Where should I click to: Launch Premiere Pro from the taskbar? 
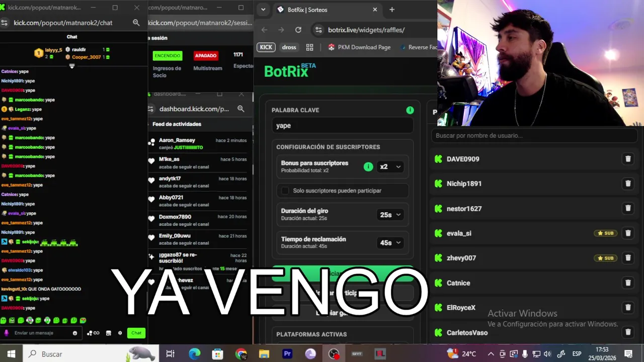(x=287, y=354)
